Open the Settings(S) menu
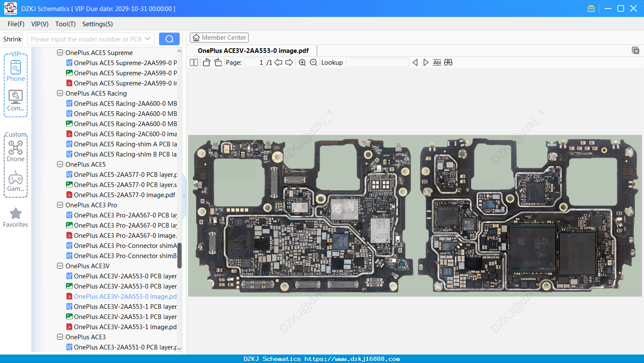 pyautogui.click(x=97, y=24)
